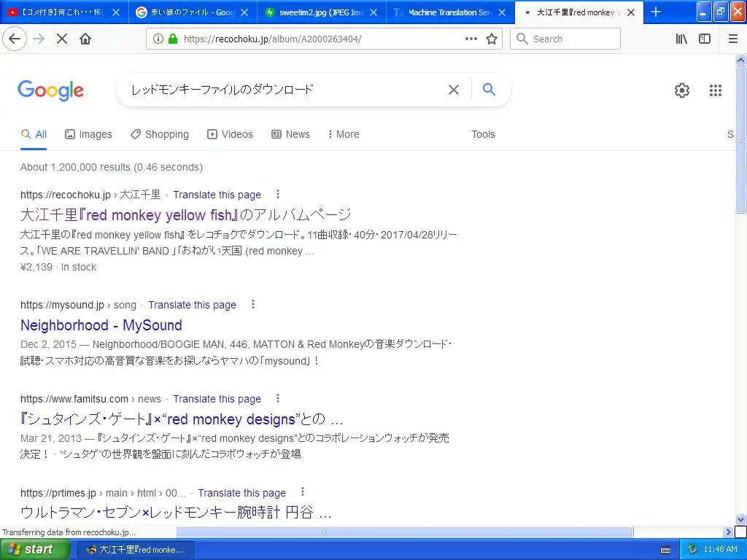
Task: Toggle the sidebar view icon
Action: [x=705, y=39]
